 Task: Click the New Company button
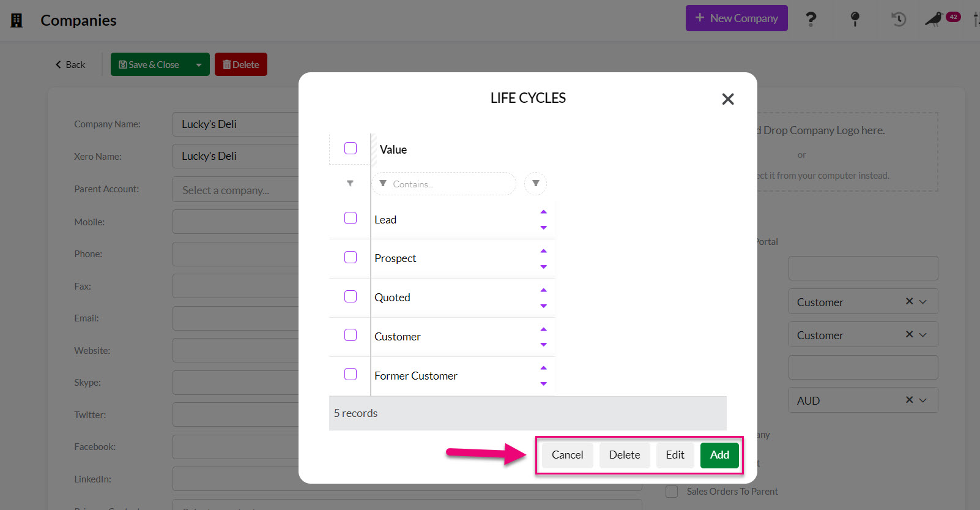click(x=737, y=18)
